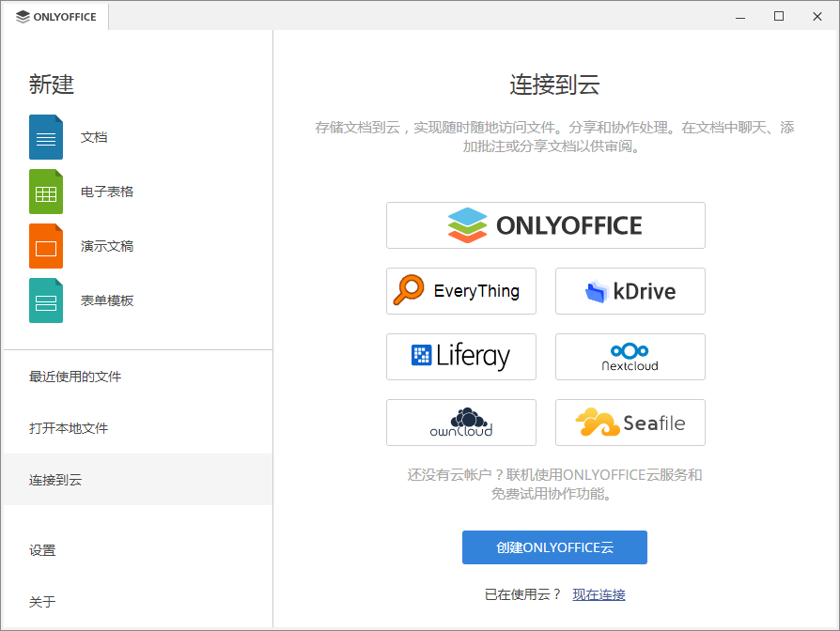Create a new 文档 document
The image size is (840, 631).
94,137
